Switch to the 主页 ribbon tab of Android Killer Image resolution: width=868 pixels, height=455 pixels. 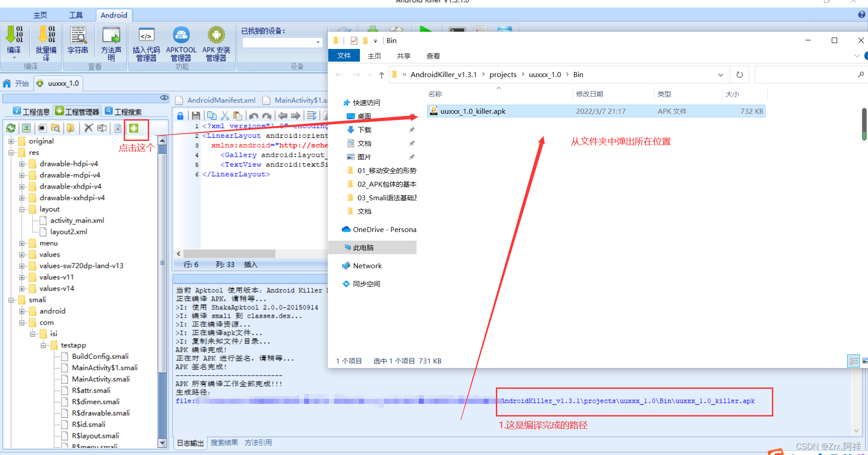[40, 15]
